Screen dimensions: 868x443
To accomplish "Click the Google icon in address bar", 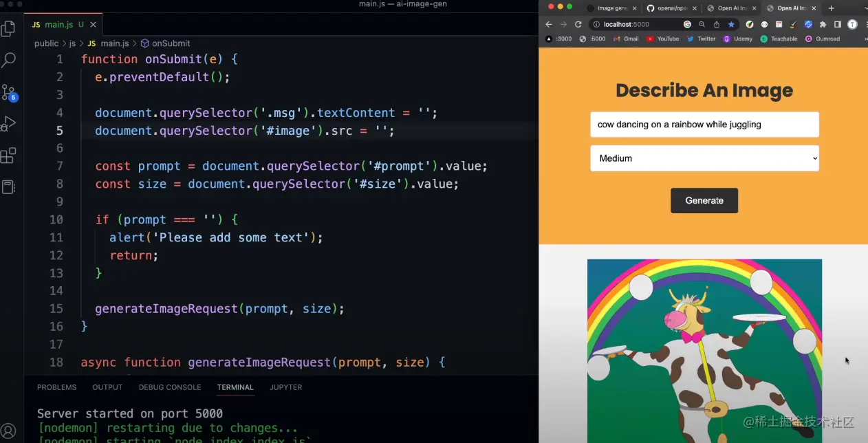I will click(687, 24).
